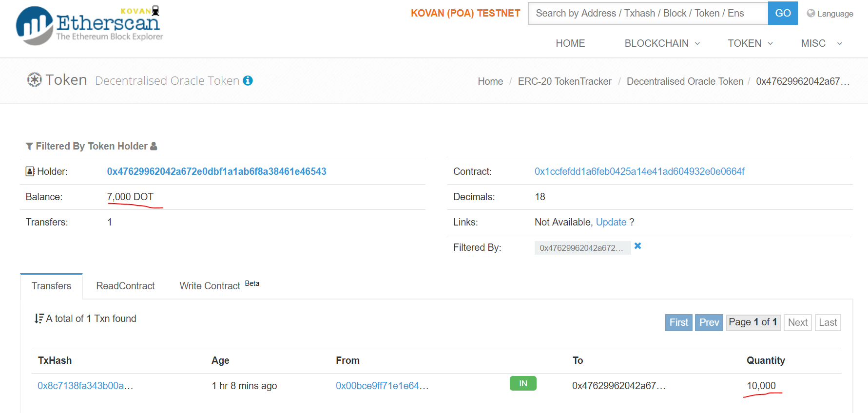Viewport: 868px width, 413px height.
Task: Expand the BLOCKCHAIN menu
Action: pos(662,43)
